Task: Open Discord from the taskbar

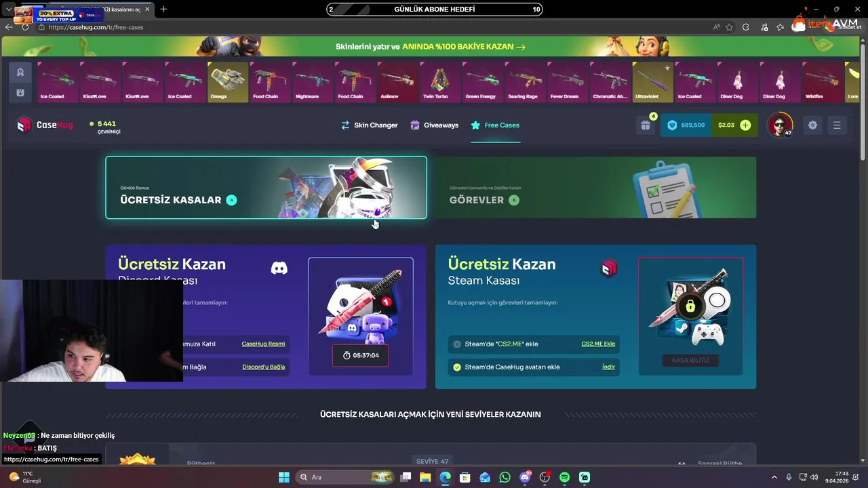Action: pos(525,477)
